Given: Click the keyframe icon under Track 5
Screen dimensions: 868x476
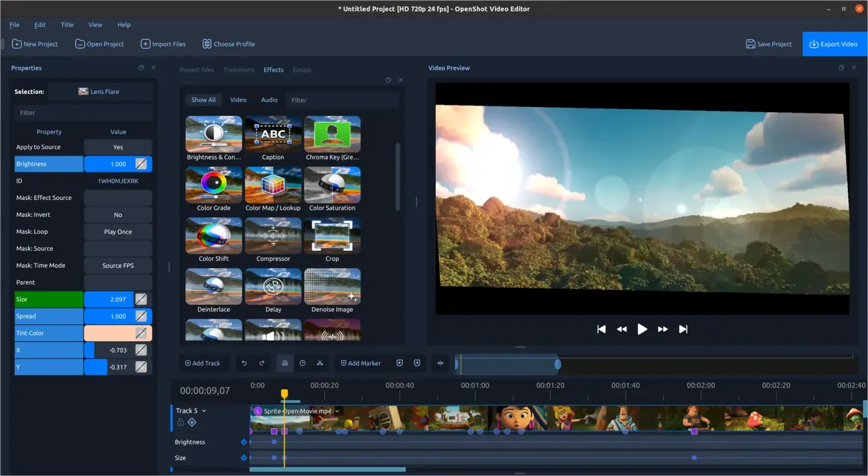Looking at the screenshot, I should pos(192,422).
